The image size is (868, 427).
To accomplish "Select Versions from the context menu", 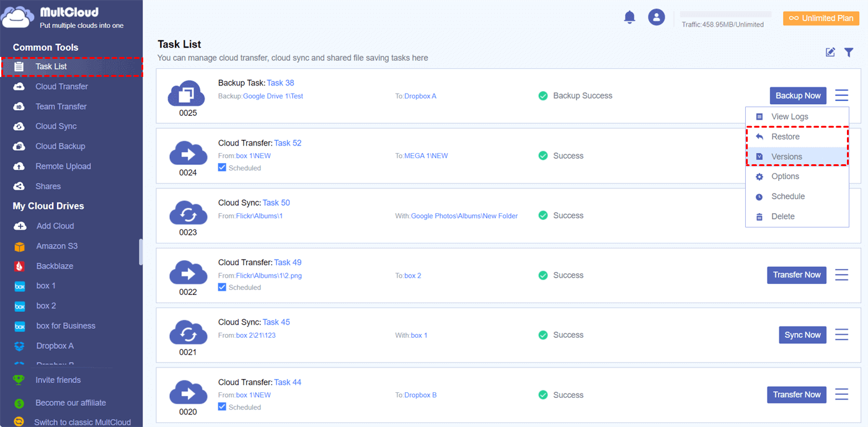I will pyautogui.click(x=786, y=157).
